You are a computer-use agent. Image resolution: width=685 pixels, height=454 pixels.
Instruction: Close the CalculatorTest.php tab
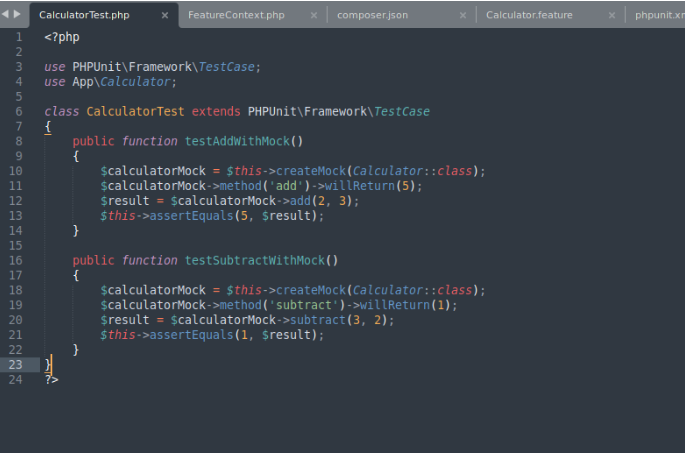[x=165, y=15]
